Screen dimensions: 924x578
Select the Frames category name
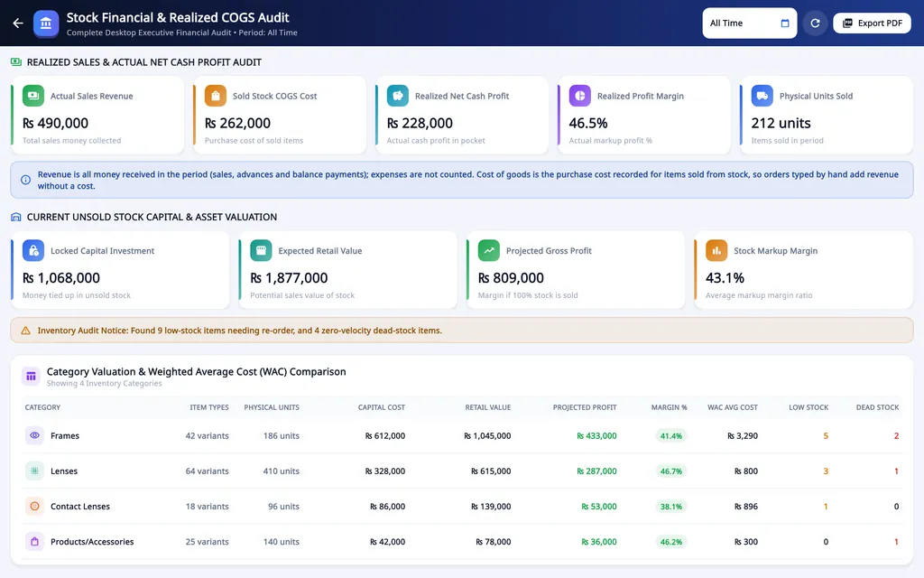(x=65, y=436)
